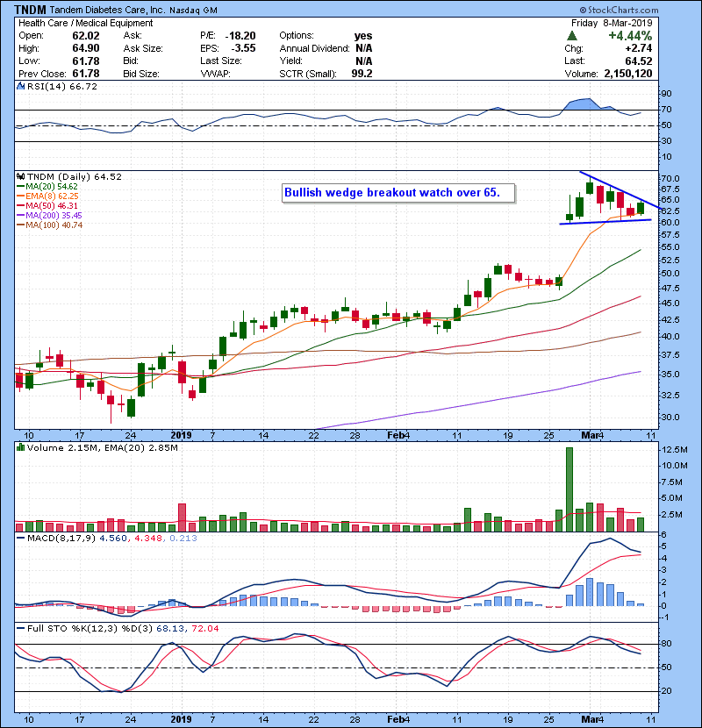Click the date Friday 8-Mar-2019

[612, 23]
